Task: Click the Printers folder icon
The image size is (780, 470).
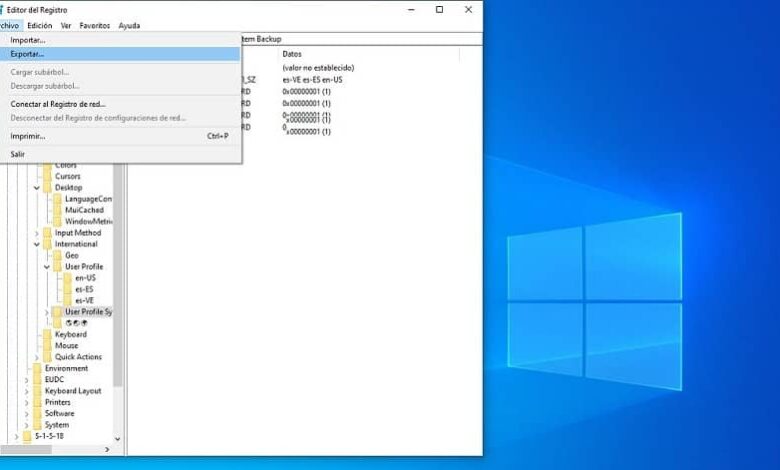Action: [x=37, y=403]
